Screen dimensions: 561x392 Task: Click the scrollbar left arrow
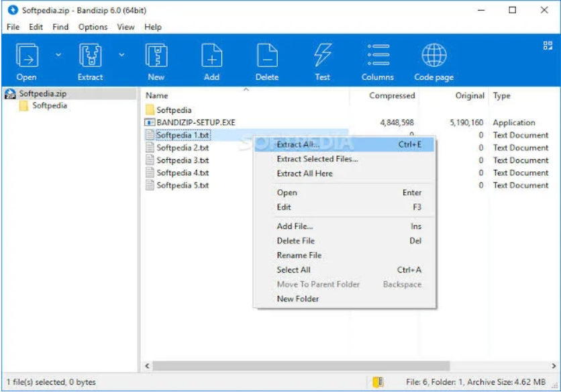tap(147, 366)
